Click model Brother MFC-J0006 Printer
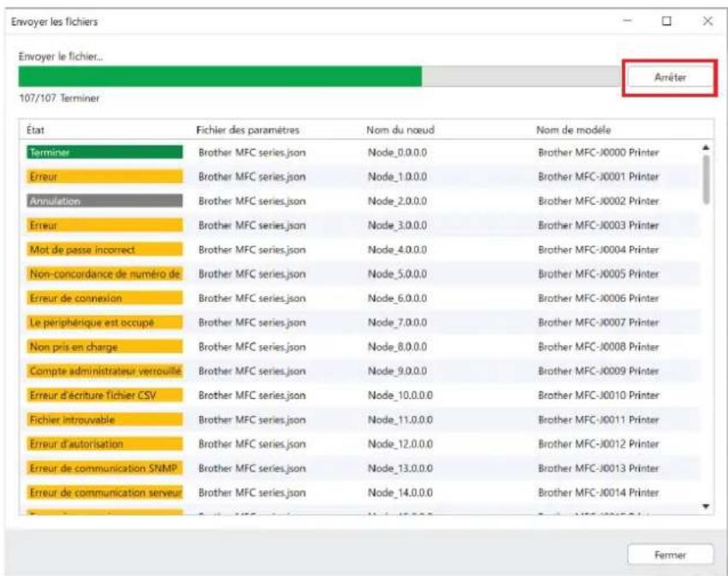Image resolution: width=728 pixels, height=576 pixels. pyautogui.click(x=599, y=298)
